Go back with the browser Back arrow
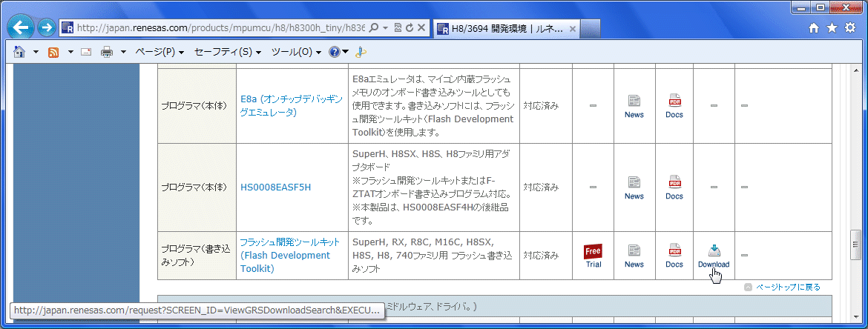 coord(22,27)
